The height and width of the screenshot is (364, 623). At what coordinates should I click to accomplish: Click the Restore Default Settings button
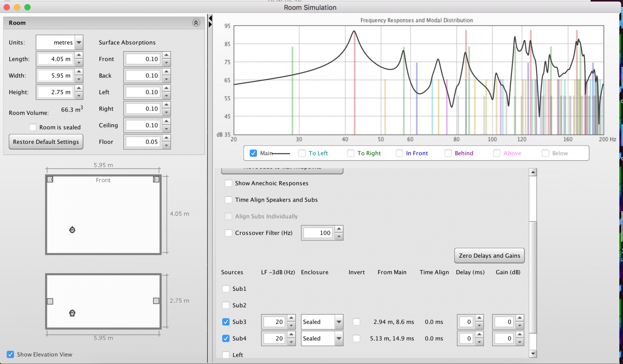[x=45, y=141]
